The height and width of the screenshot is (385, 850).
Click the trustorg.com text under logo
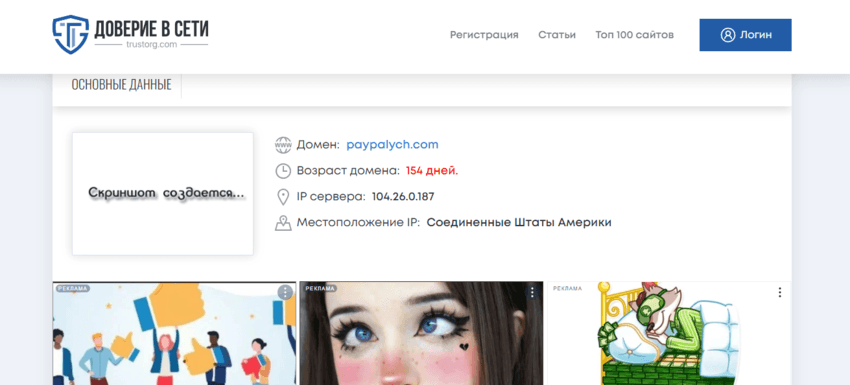point(151,45)
